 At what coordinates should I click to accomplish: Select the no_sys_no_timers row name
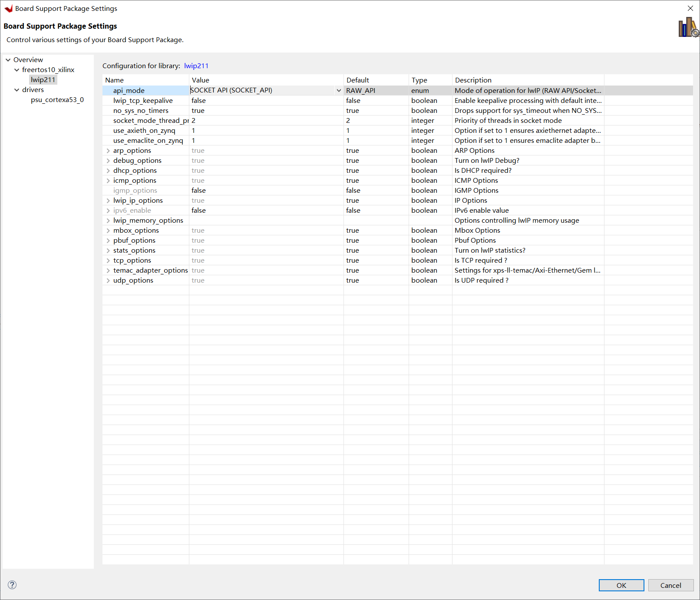[141, 111]
